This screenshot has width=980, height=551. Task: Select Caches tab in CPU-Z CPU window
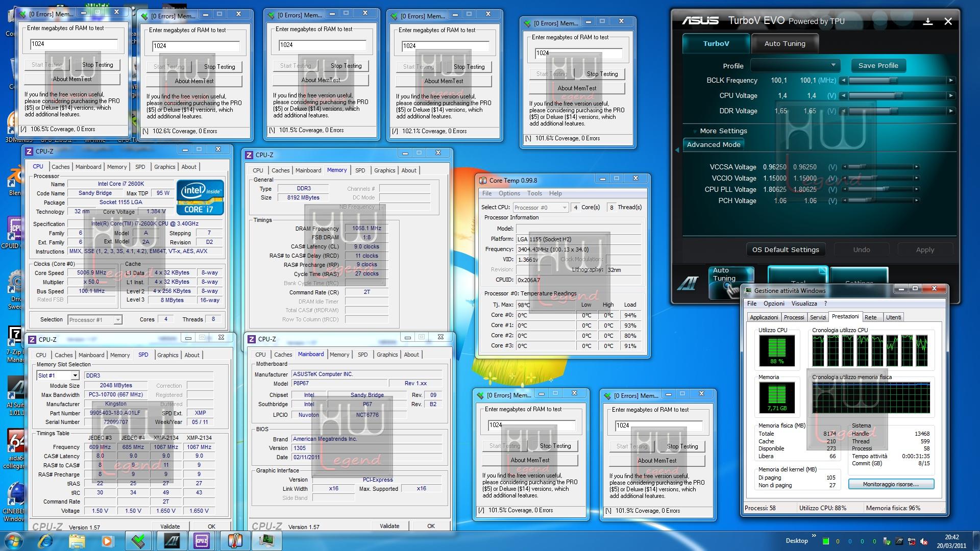coord(60,167)
